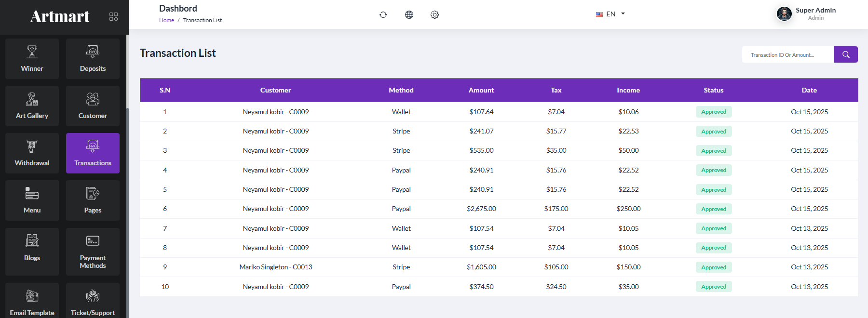
Task: Open the Customer section
Action: point(93,106)
